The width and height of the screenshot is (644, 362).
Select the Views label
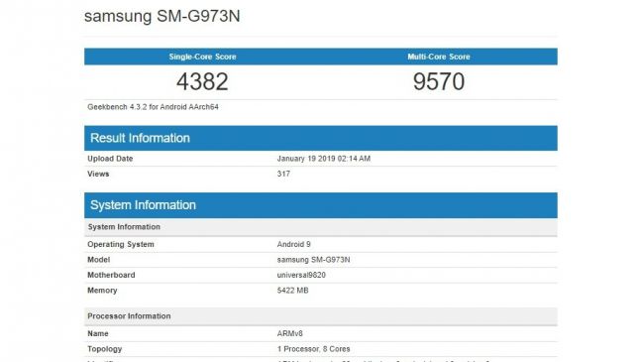[x=98, y=174]
